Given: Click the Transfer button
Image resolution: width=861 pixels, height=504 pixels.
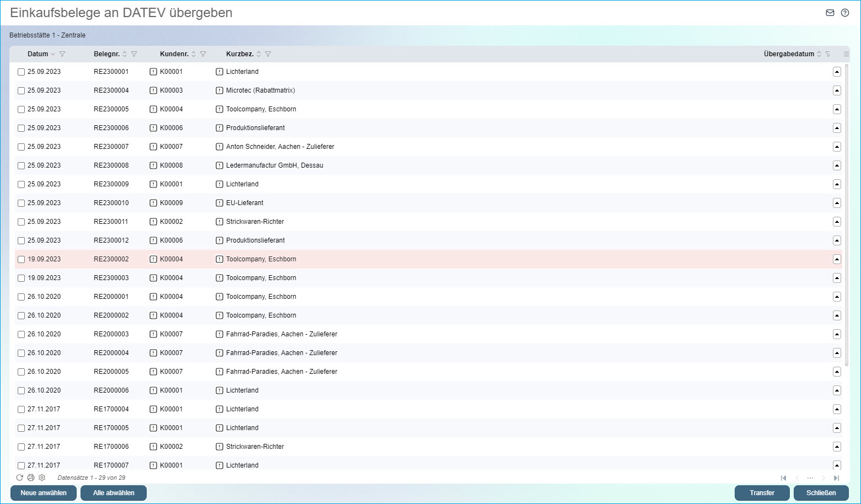Looking at the screenshot, I should pyautogui.click(x=762, y=493).
